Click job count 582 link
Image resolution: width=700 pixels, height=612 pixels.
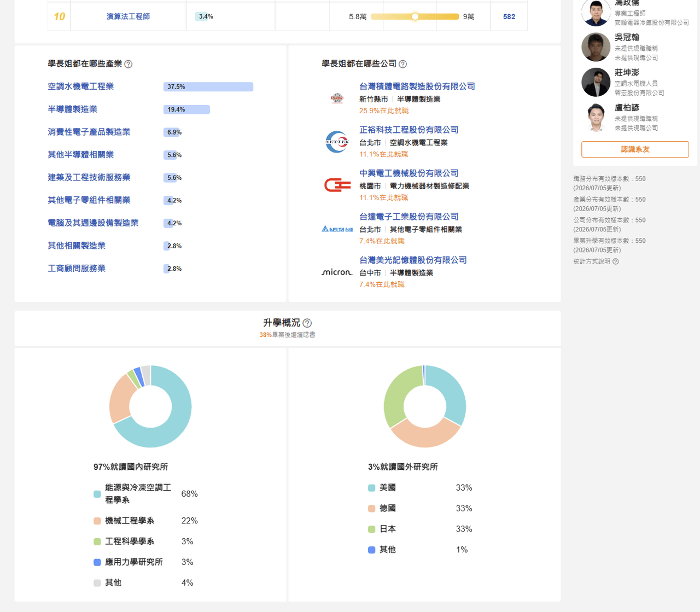coord(509,16)
